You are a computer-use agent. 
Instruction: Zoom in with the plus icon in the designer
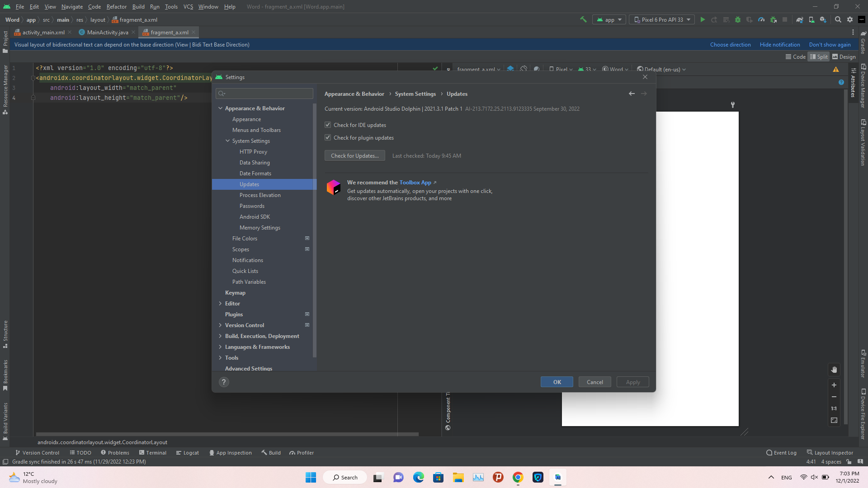(834, 385)
